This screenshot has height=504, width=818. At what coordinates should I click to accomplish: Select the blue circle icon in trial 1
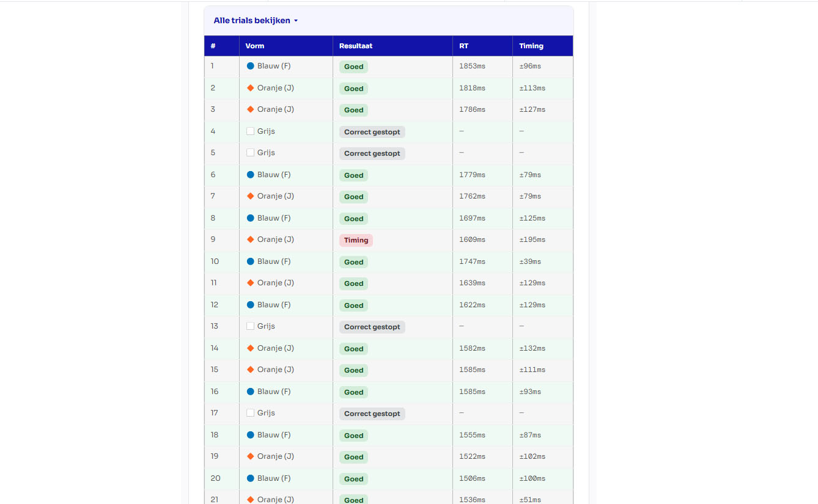point(250,65)
